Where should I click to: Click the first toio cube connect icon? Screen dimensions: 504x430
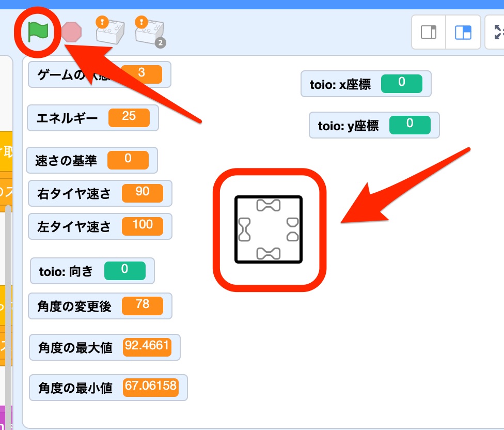click(110, 30)
